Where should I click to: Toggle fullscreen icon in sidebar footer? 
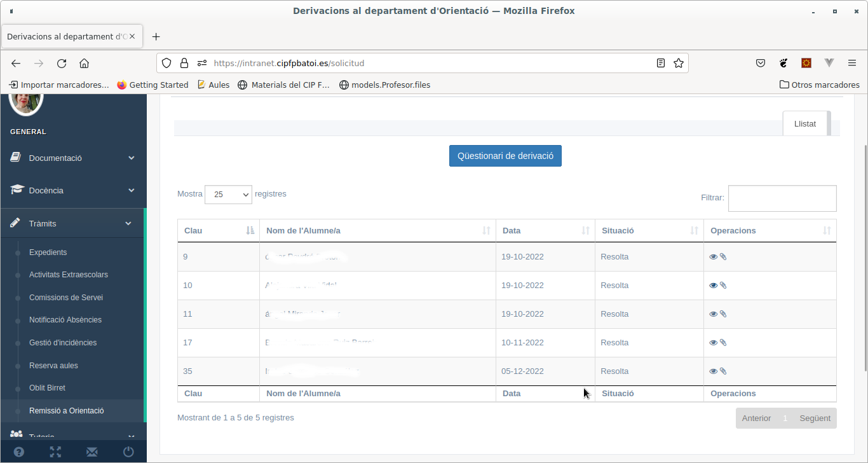pos(55,452)
